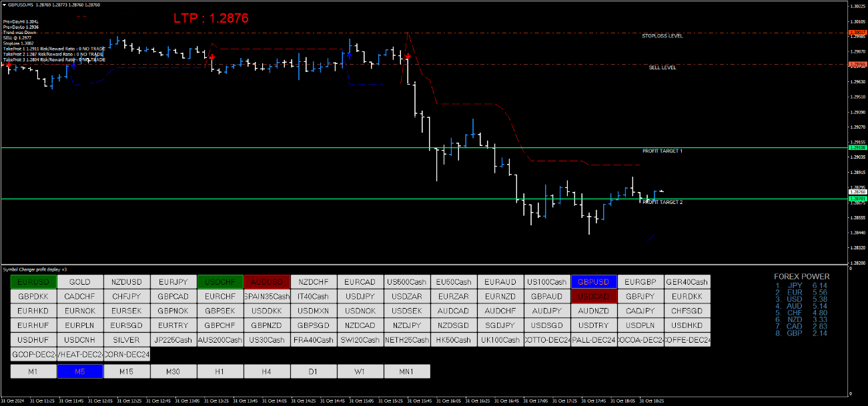This screenshot has width=868, height=406.
Task: Select the STOPLOSS LEVEL line label
Action: (x=662, y=36)
